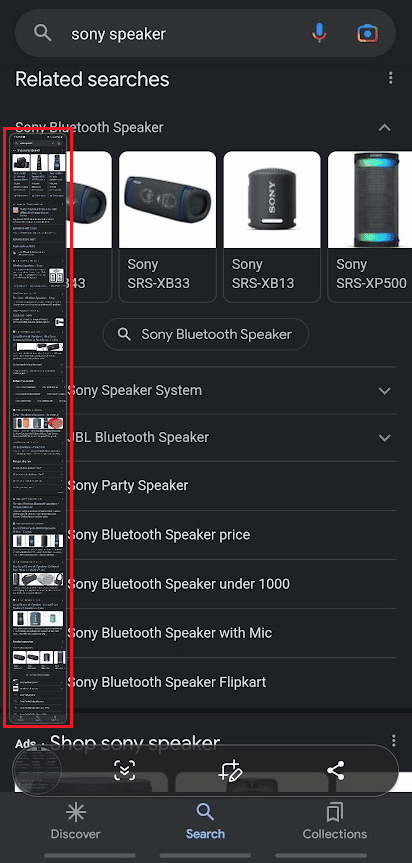Screen dimensions: 412x863
Task: Collapse the Sony Bluetooth Speaker section
Action: pyautogui.click(x=384, y=127)
